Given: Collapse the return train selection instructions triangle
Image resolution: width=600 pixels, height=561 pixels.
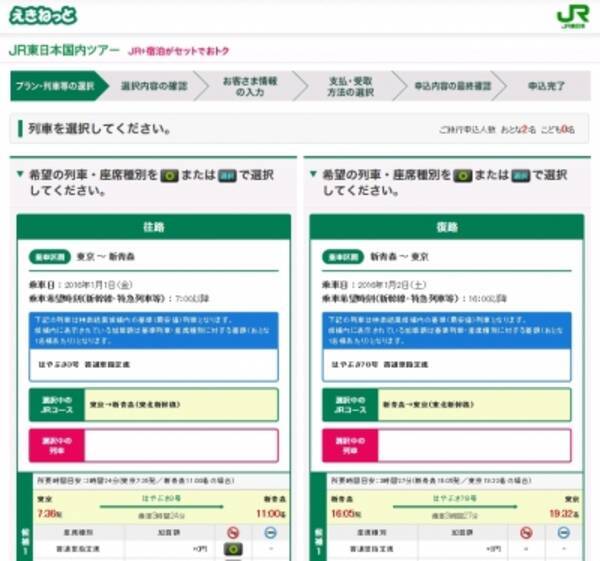Looking at the screenshot, I should tap(313, 174).
